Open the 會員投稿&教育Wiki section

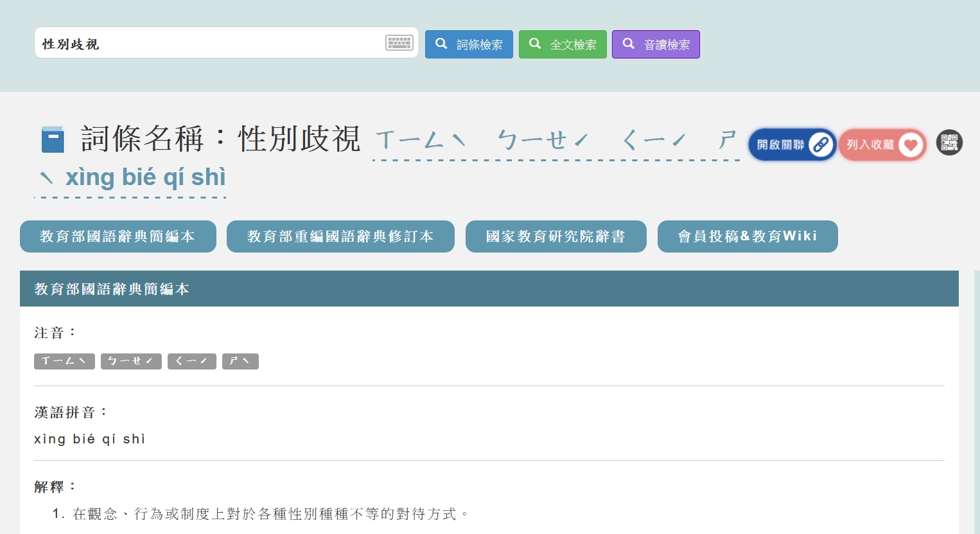pos(747,236)
